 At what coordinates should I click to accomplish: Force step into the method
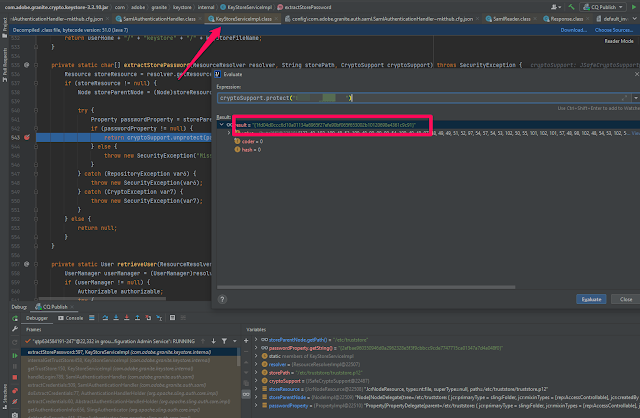(x=127, y=318)
